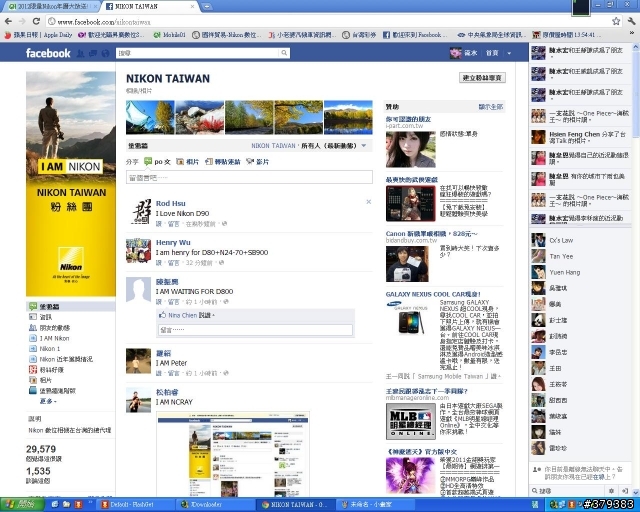Screen dimensions: 640x512
Task: Open chat settings gear icon
Action: 611,490
